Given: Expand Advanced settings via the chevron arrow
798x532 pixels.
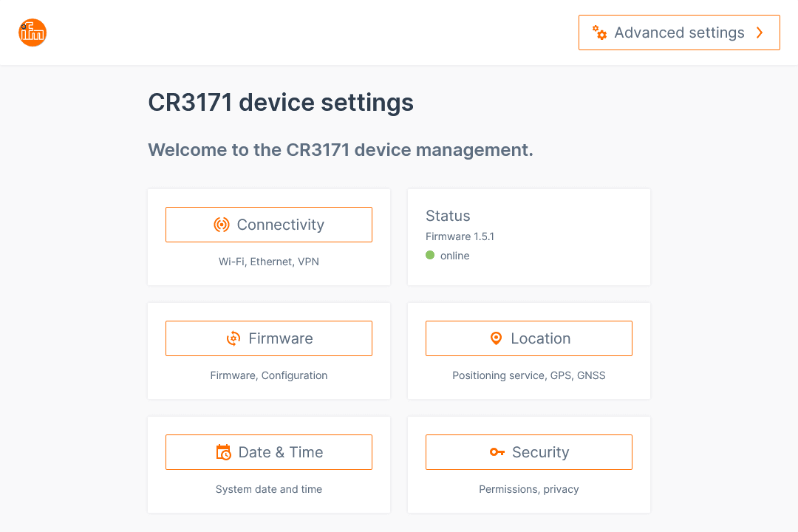Looking at the screenshot, I should pos(760,33).
